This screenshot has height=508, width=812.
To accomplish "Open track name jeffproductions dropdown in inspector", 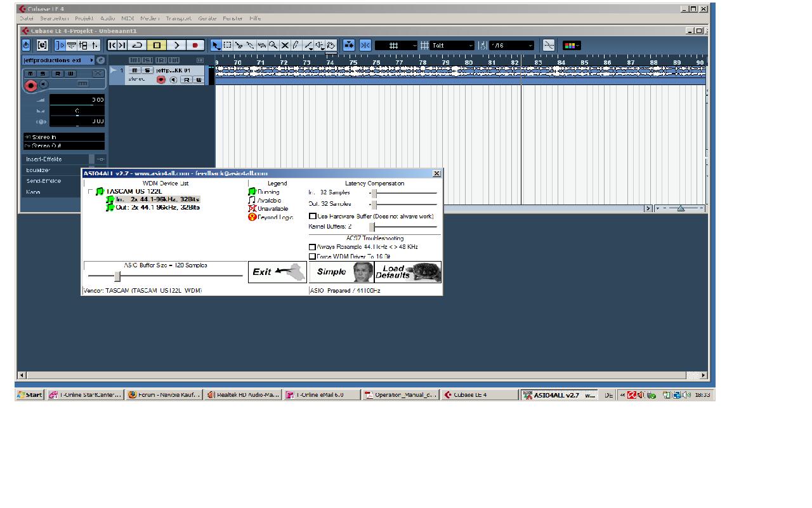I will tap(58, 60).
